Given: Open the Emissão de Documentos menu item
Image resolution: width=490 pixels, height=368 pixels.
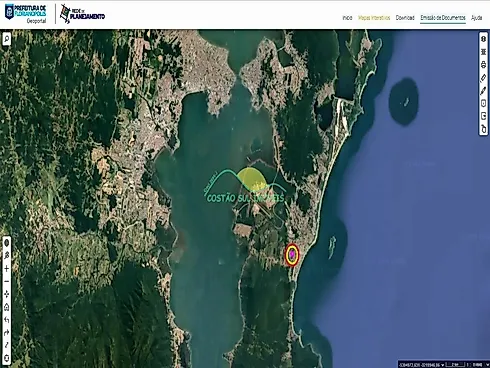Looking at the screenshot, I should pos(443,18).
